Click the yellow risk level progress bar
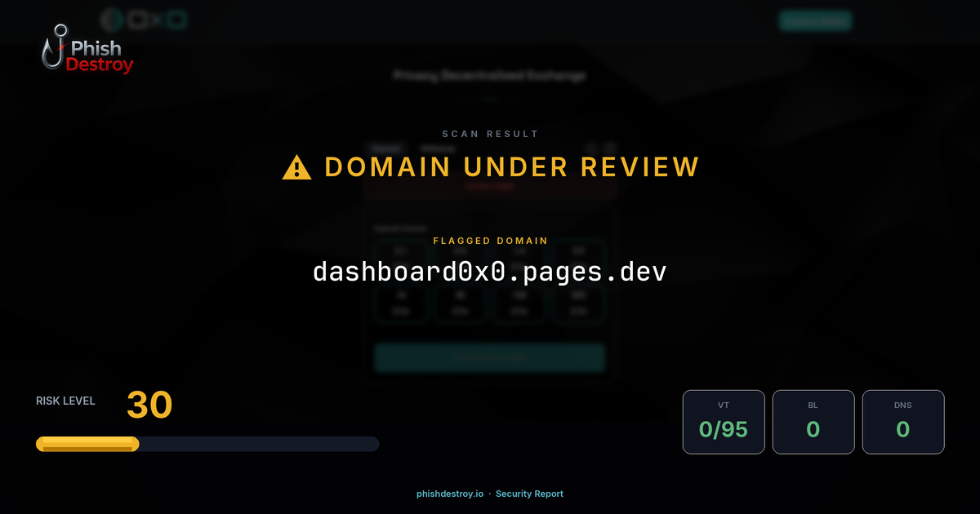 coord(87,443)
